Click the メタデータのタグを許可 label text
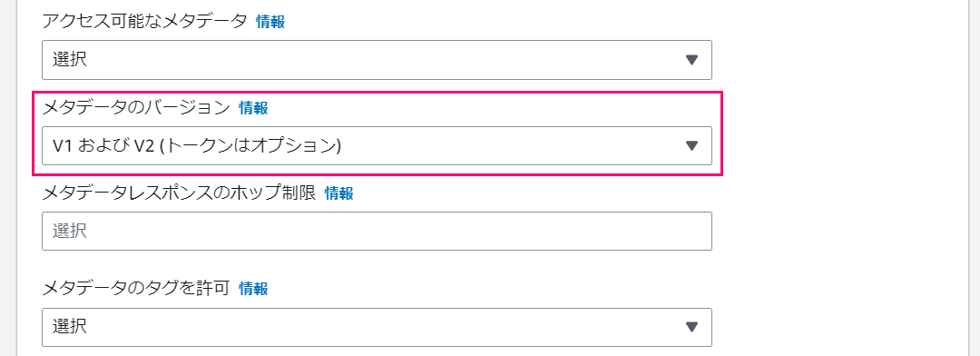The height and width of the screenshot is (356, 980). 136,289
